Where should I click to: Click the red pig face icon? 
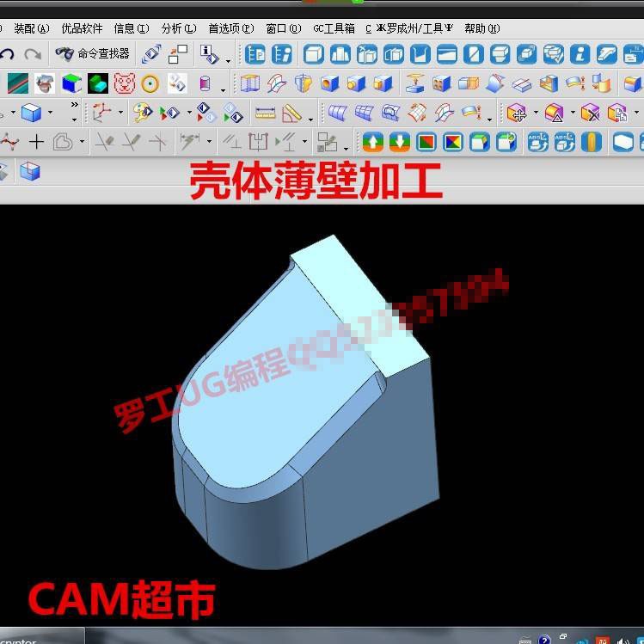[x=125, y=83]
